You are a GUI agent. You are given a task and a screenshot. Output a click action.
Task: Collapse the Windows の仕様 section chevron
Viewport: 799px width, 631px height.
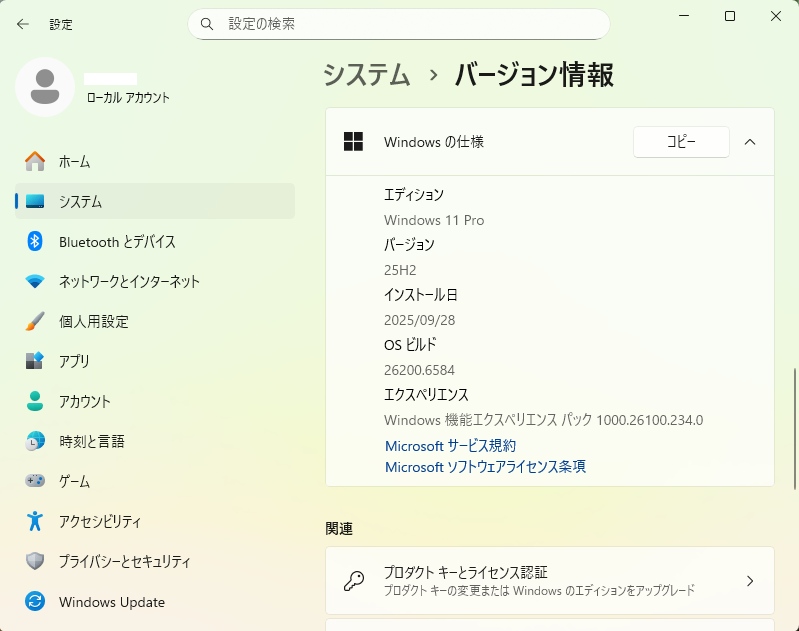750,142
